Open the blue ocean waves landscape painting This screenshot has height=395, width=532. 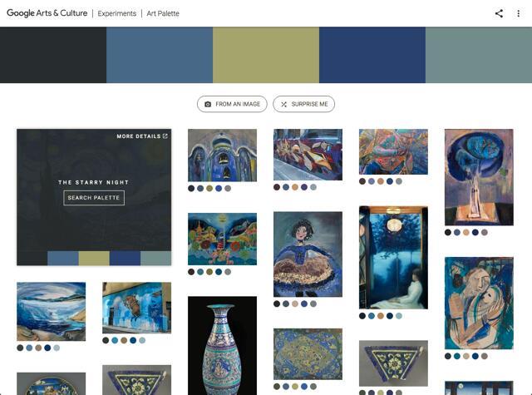52,312
